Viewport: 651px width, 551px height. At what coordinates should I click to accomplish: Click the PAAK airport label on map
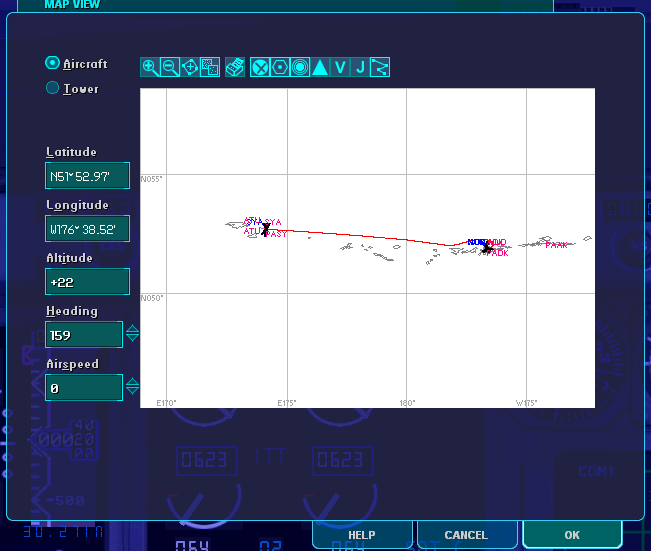tap(556, 245)
